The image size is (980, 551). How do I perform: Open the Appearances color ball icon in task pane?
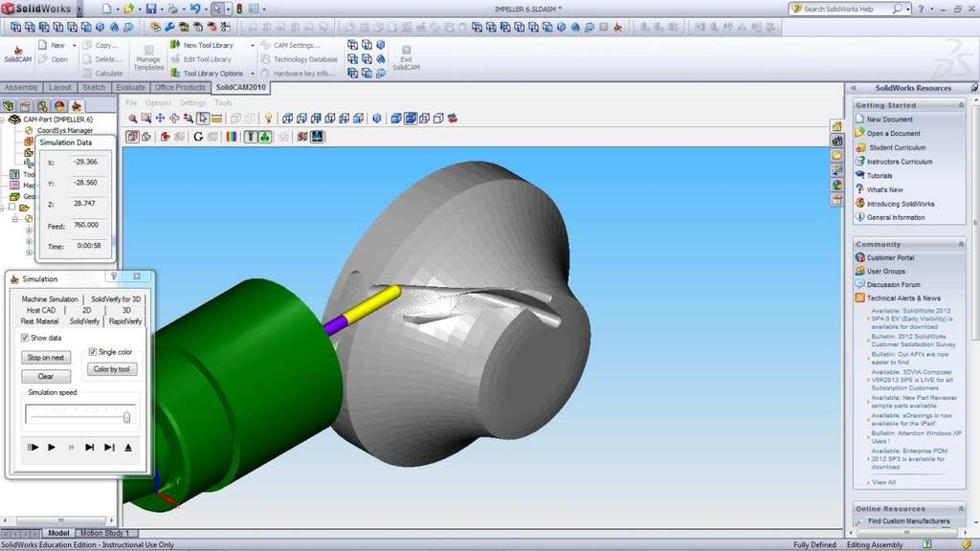coord(836,185)
